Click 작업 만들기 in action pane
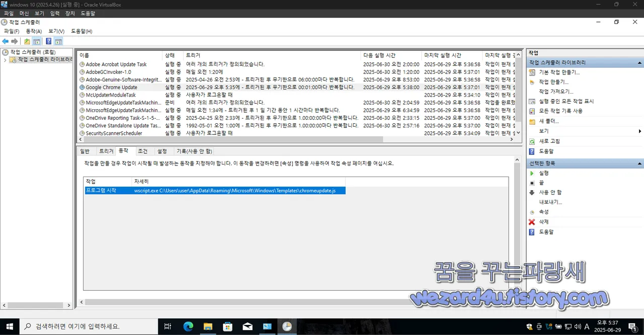The width and height of the screenshot is (644, 335). tap(553, 81)
